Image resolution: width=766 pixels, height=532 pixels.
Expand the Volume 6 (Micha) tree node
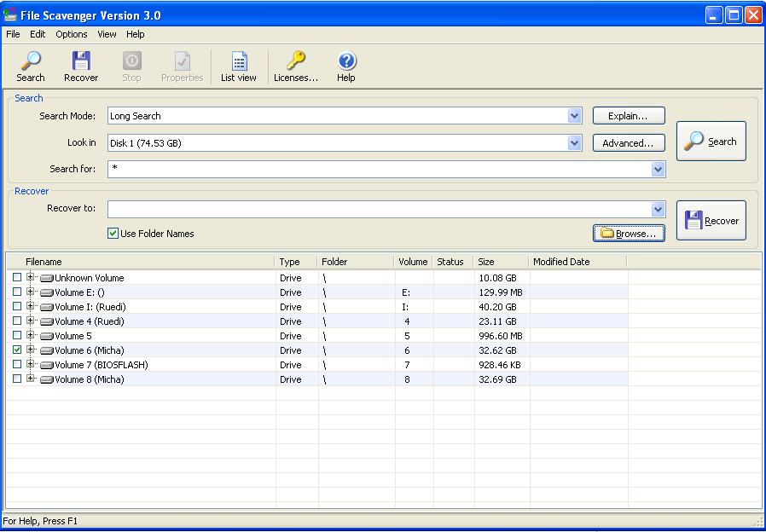31,350
